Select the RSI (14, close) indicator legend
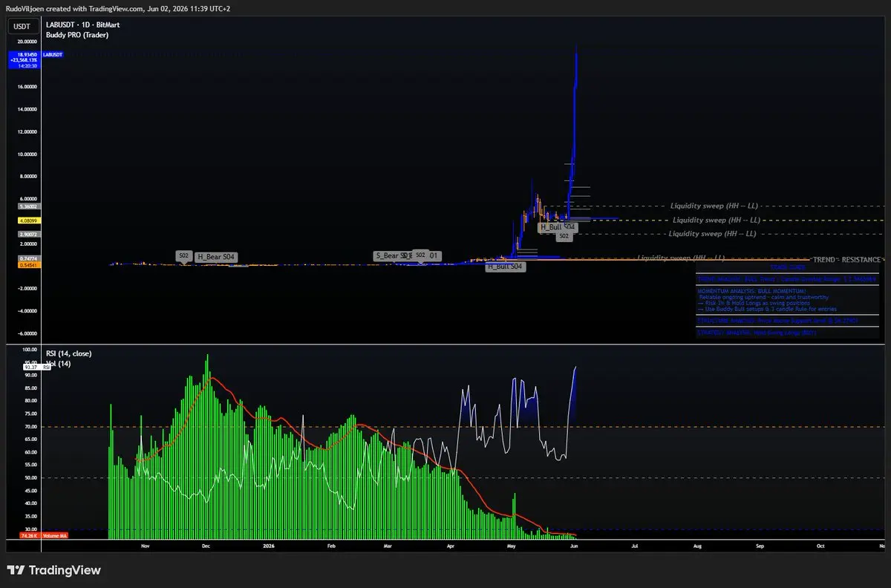The height and width of the screenshot is (588, 891). click(x=68, y=353)
